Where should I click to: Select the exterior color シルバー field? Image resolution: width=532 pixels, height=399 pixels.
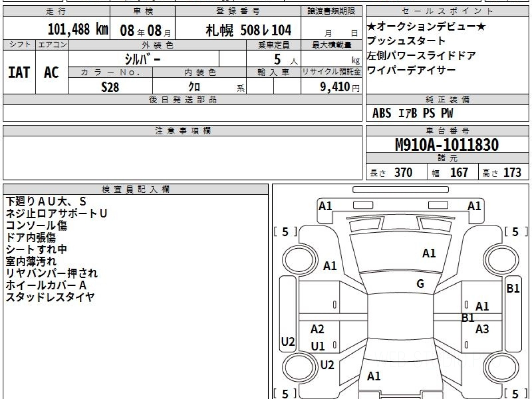point(143,59)
